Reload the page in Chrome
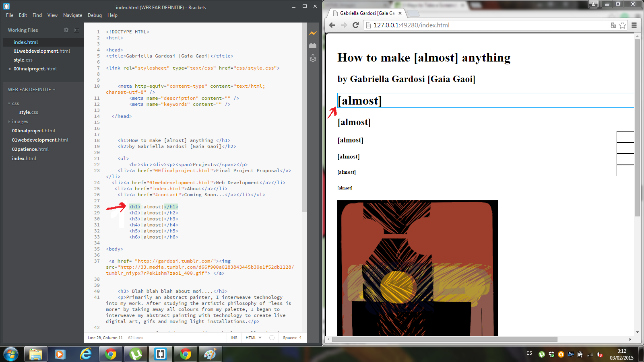644x362 pixels. (x=355, y=25)
